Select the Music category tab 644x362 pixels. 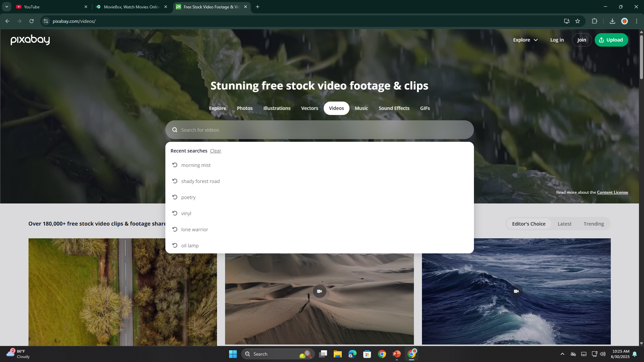coord(361,108)
